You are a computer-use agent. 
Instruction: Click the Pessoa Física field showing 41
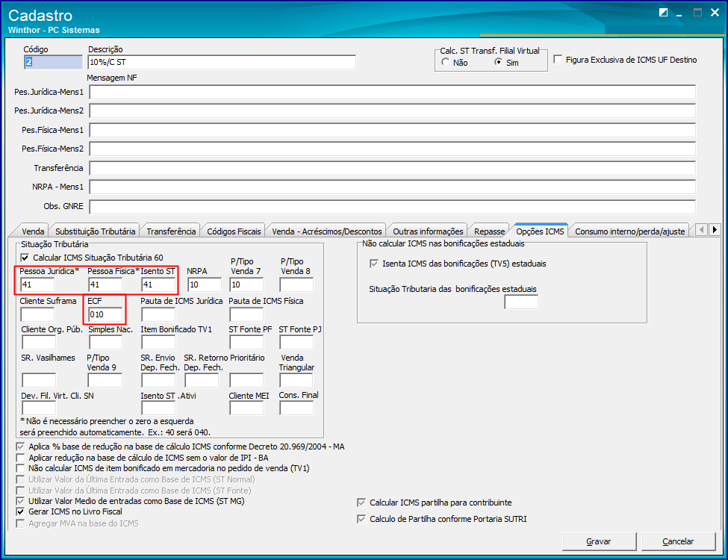pos(105,284)
